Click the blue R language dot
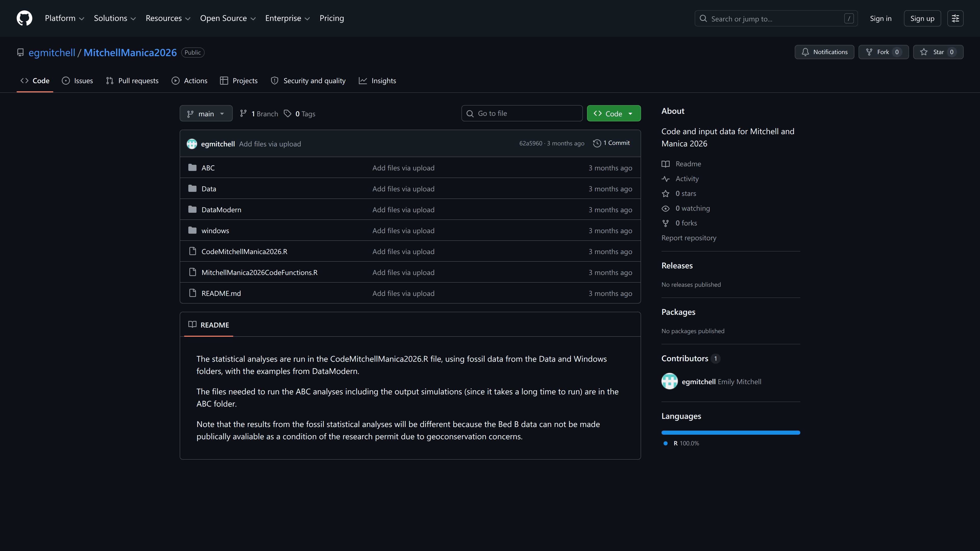This screenshot has height=551, width=980. [x=665, y=443]
